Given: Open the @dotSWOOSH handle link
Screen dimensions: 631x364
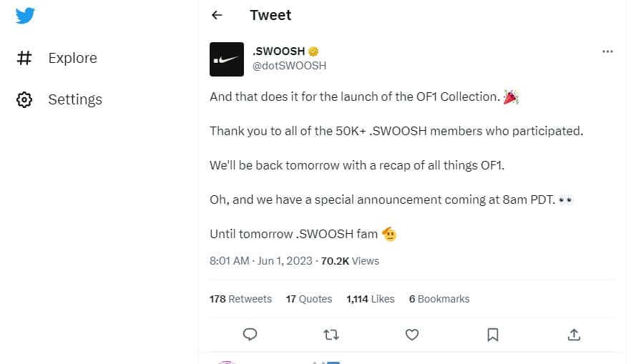Looking at the screenshot, I should pos(289,66).
